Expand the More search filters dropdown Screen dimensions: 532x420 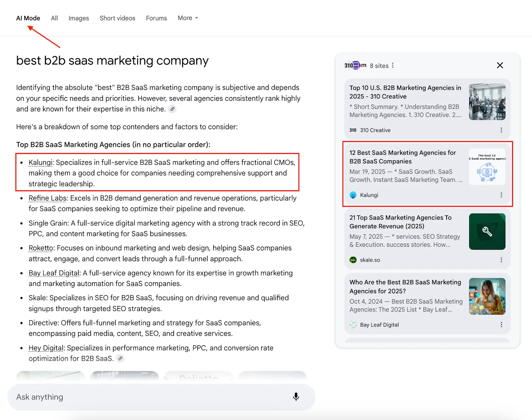click(x=188, y=18)
